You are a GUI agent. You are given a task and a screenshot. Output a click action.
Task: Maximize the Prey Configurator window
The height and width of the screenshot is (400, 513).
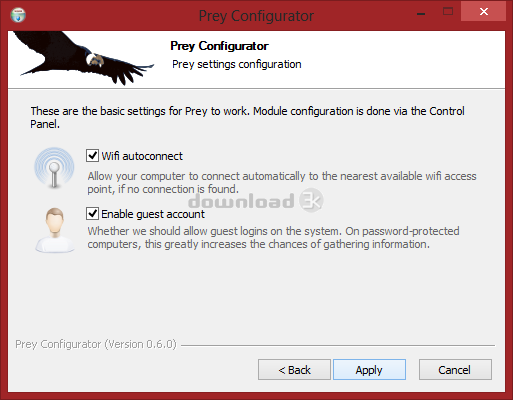pos(448,12)
